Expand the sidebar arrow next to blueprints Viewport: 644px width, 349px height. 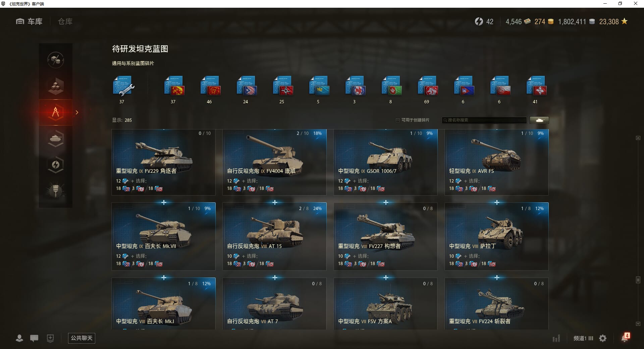pyautogui.click(x=77, y=112)
